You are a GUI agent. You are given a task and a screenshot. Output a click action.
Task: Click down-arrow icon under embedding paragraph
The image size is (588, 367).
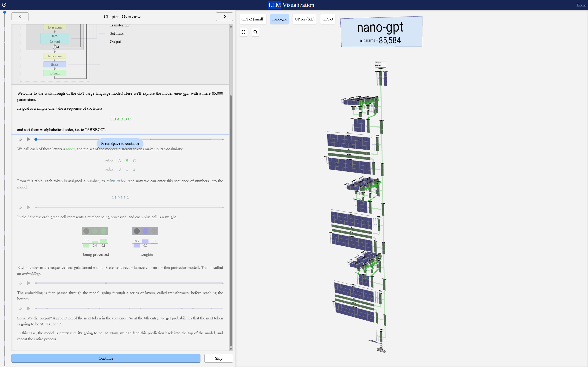20,283
